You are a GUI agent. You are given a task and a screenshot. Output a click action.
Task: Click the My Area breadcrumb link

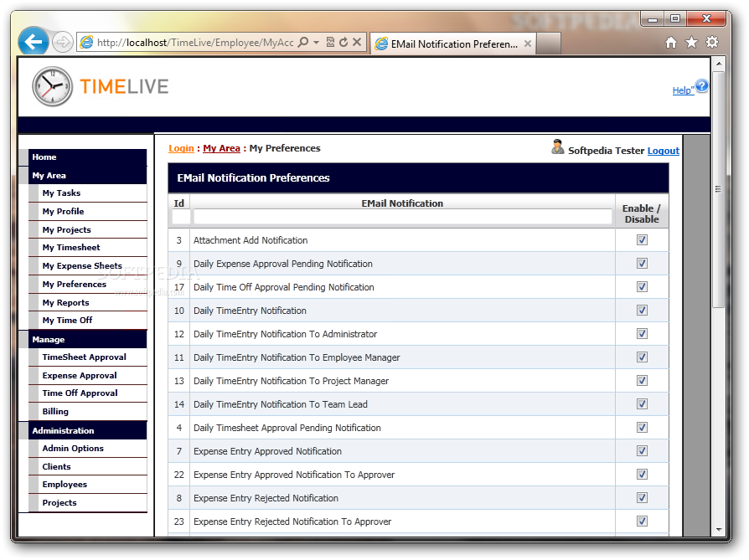click(x=221, y=148)
